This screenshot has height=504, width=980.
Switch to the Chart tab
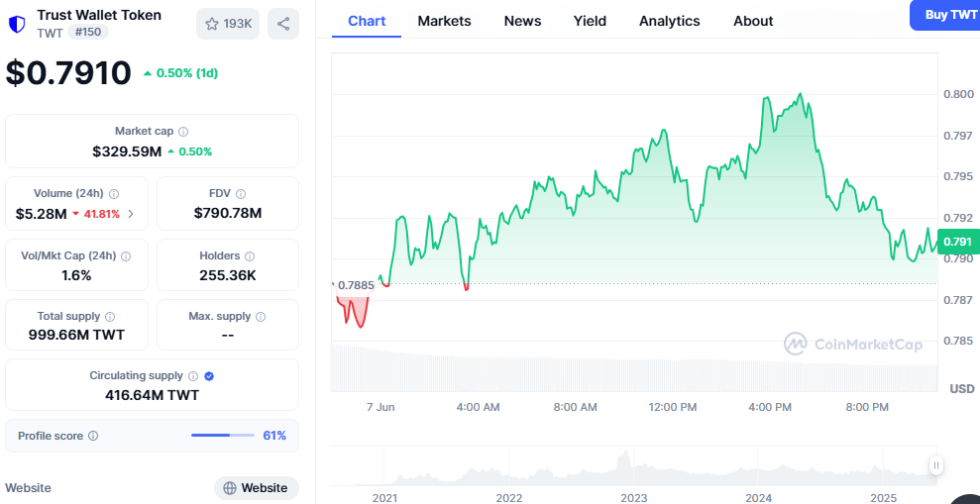[367, 21]
